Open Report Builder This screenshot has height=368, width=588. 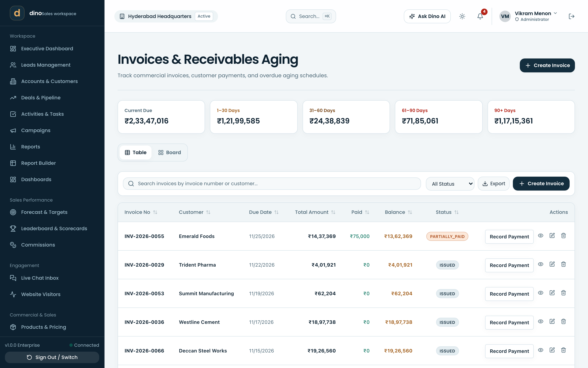click(x=52, y=163)
